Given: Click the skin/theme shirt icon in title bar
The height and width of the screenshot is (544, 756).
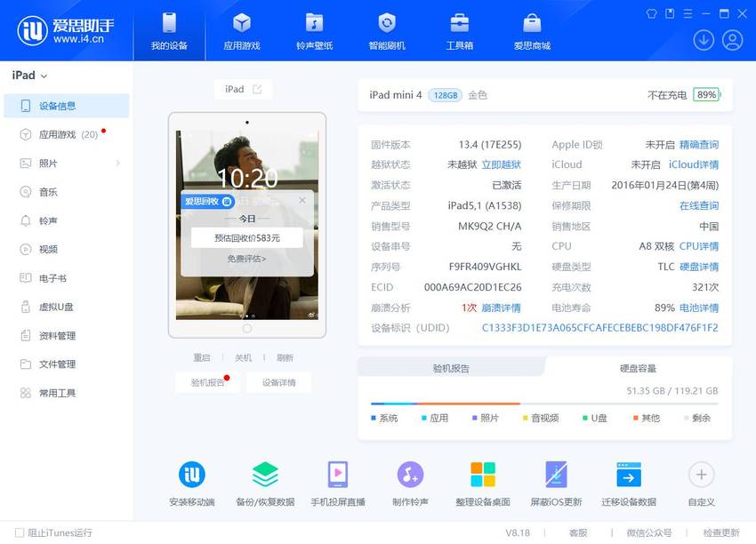Looking at the screenshot, I should 651,13.
